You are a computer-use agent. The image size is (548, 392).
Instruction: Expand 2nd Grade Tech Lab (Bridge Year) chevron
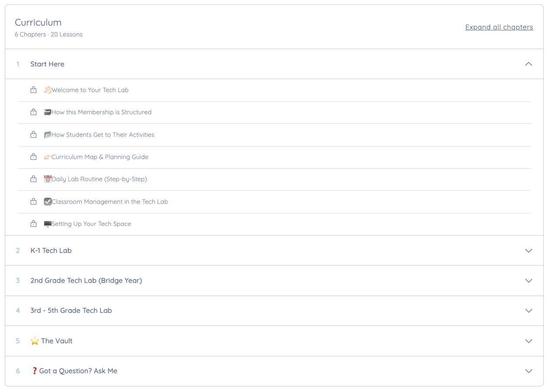click(x=529, y=281)
